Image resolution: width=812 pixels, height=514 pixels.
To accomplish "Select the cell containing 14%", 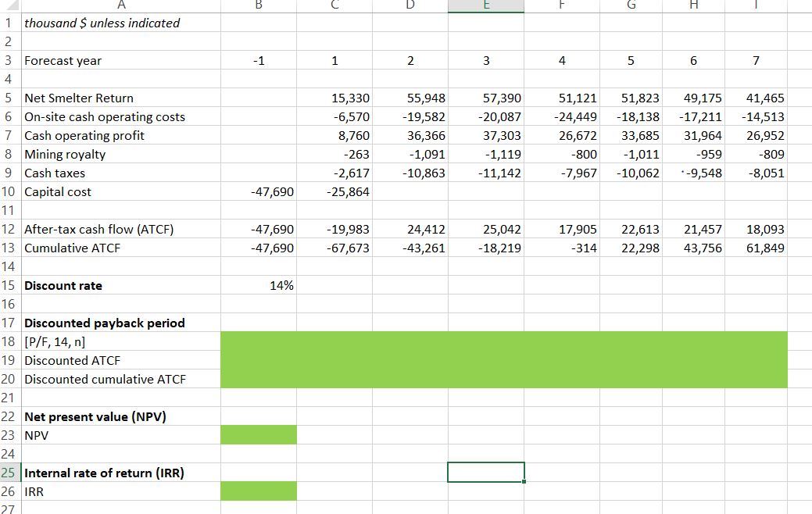I will point(258,285).
